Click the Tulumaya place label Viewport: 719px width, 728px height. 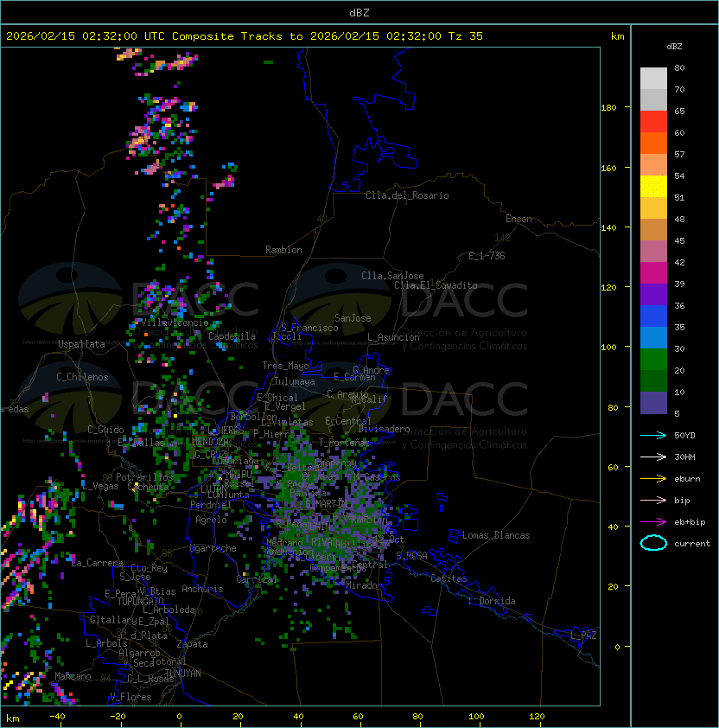tap(295, 381)
